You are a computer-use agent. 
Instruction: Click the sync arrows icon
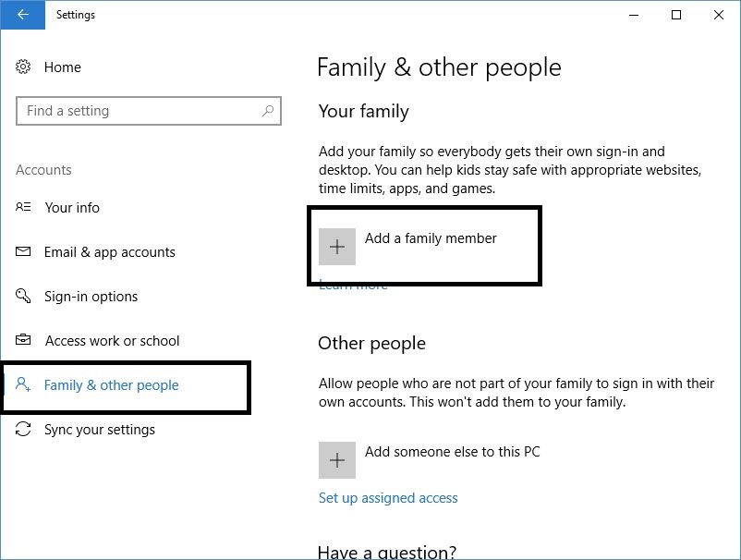[x=23, y=429]
